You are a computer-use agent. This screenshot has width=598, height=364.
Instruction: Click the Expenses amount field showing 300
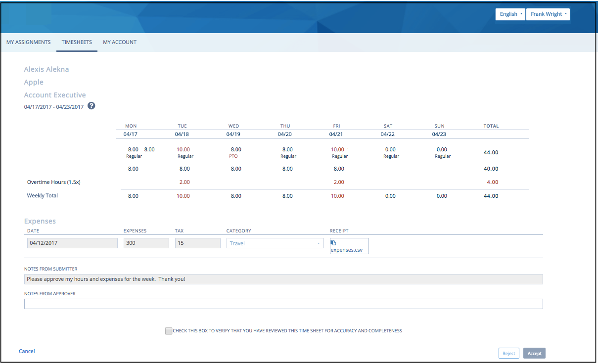(x=146, y=243)
